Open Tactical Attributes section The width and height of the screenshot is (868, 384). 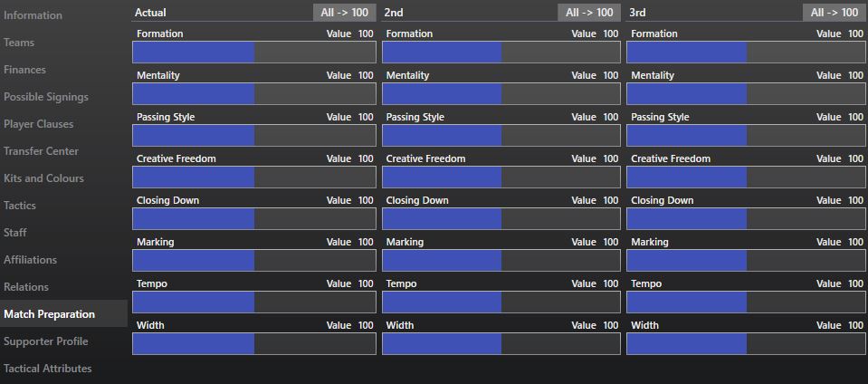tap(48, 369)
